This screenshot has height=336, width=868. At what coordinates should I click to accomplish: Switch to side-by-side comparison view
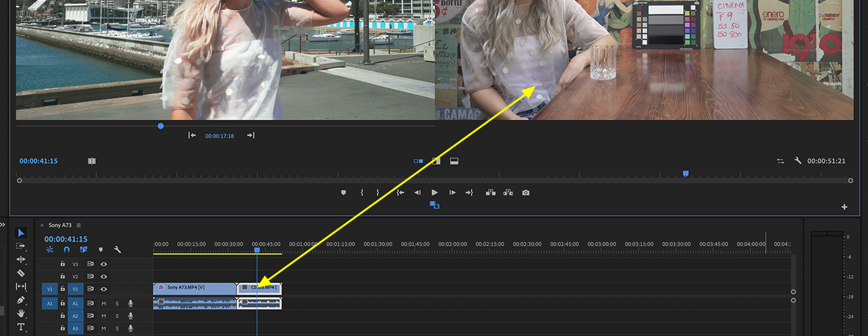click(418, 161)
